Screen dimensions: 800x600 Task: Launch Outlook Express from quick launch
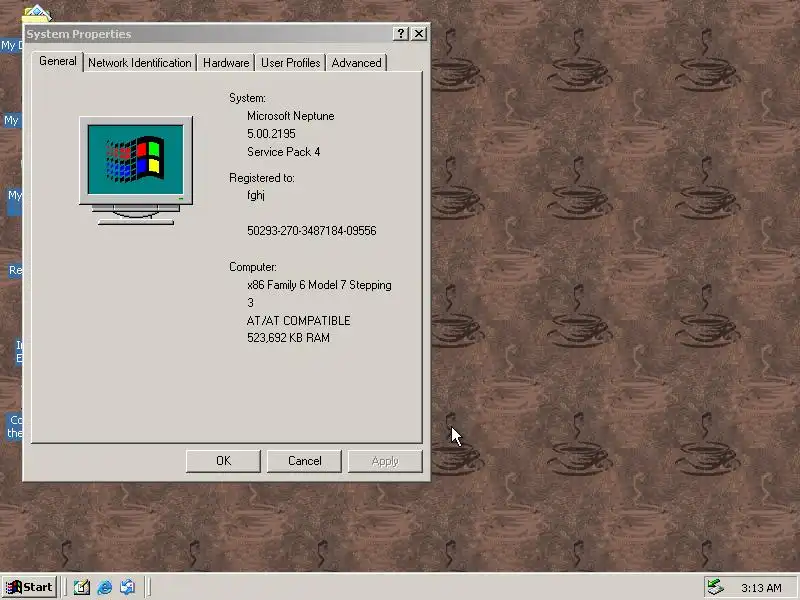(x=128, y=587)
